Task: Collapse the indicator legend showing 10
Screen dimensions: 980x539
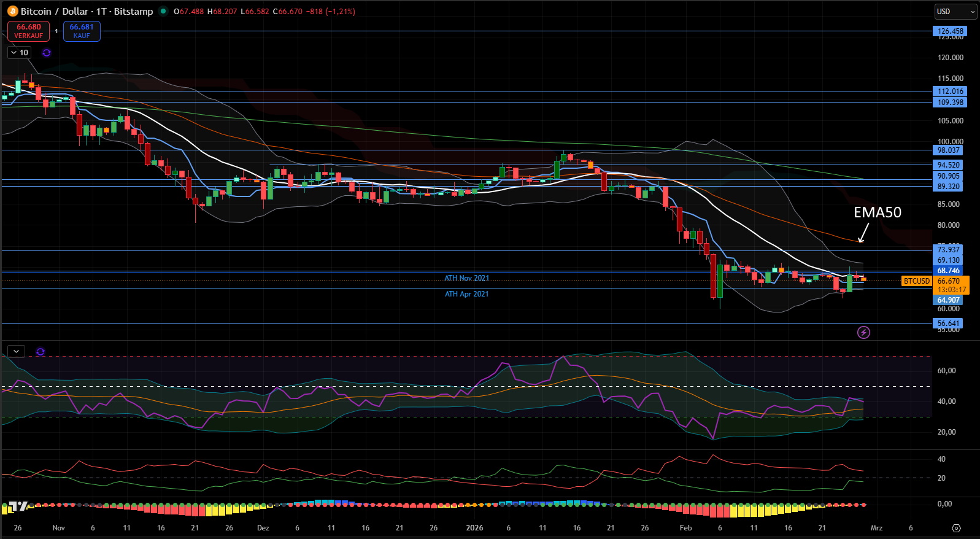Action: click(20, 53)
